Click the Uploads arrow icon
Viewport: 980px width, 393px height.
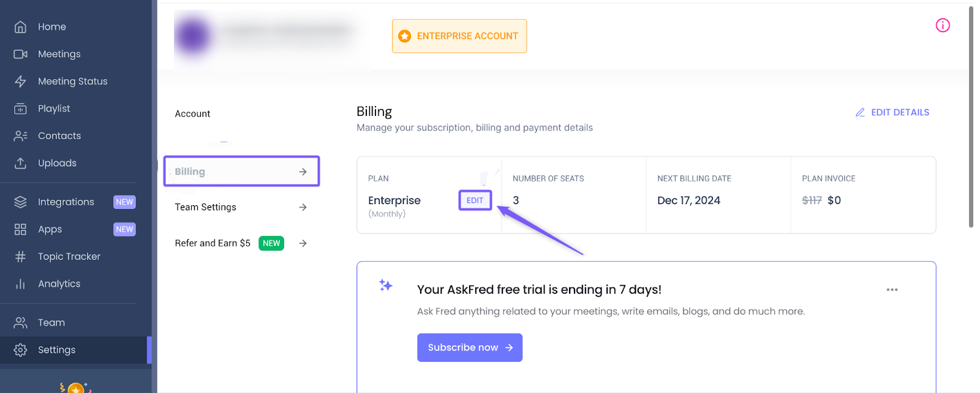20,163
